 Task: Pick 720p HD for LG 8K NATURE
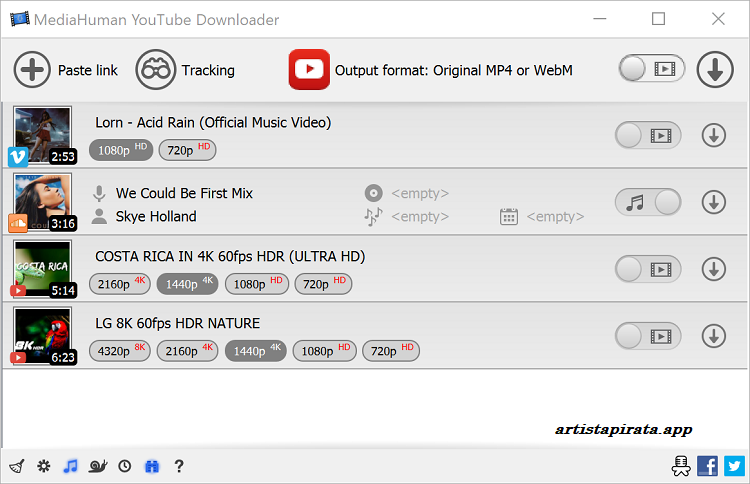[x=391, y=351]
